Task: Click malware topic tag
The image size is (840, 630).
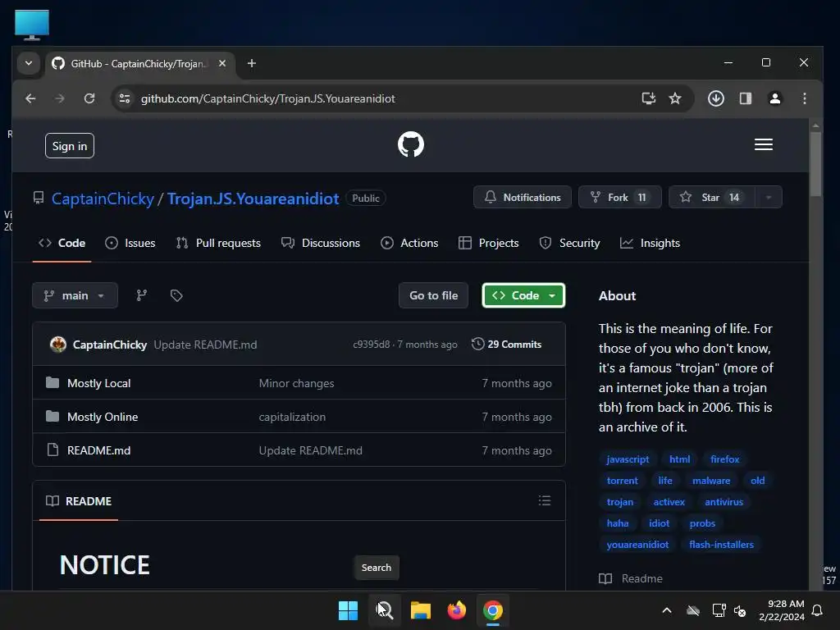Action: coord(711,481)
